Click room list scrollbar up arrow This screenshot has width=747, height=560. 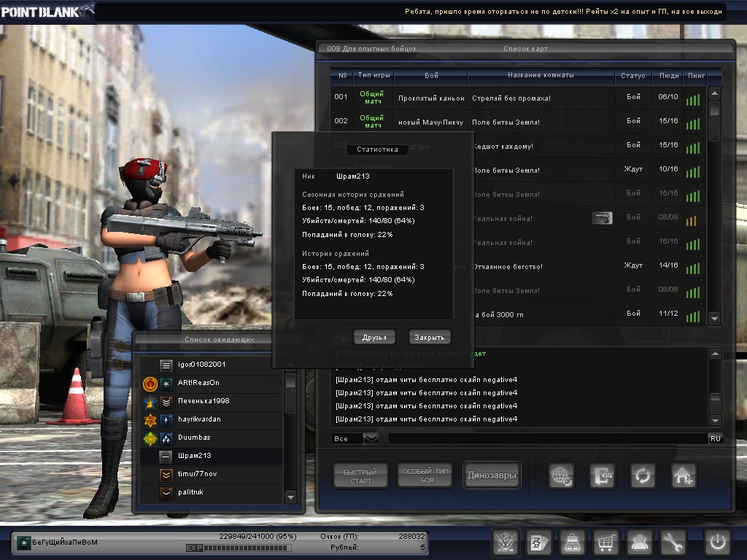pos(714,93)
